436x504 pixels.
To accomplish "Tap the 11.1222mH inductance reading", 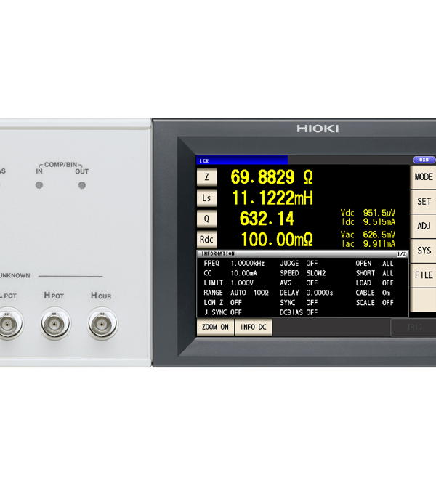I will click(x=272, y=198).
